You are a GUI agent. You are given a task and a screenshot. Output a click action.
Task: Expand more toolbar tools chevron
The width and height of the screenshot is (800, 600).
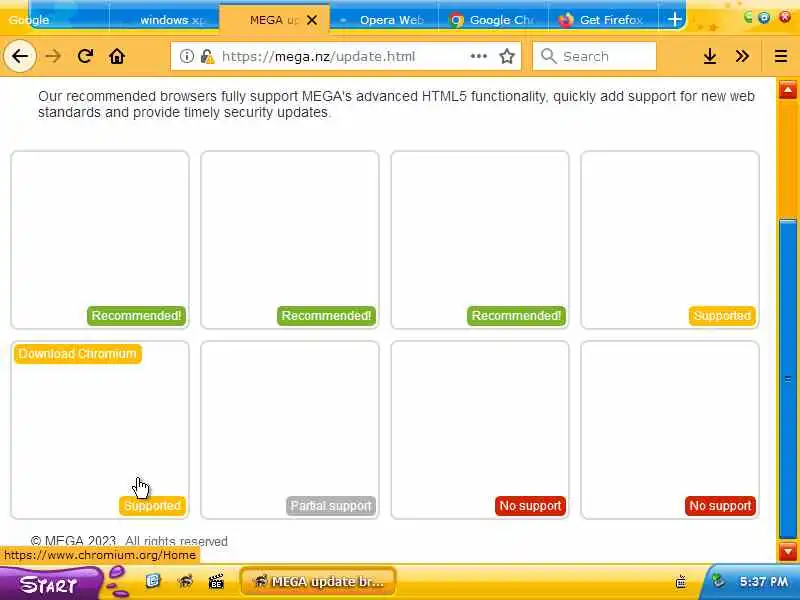tap(742, 56)
